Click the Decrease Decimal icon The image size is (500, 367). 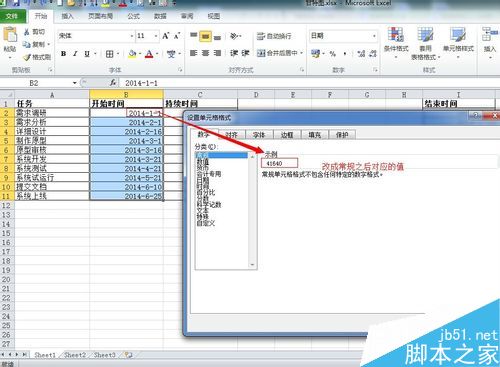pos(373,53)
